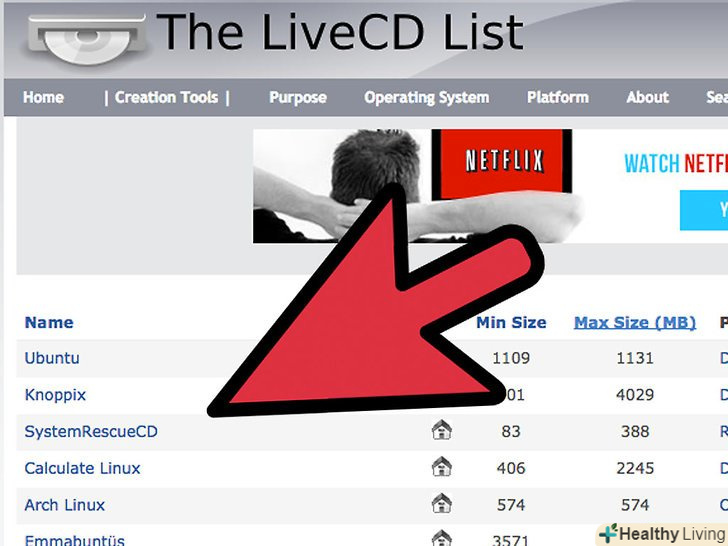Image resolution: width=728 pixels, height=546 pixels.
Task: Open Operating System menu
Action: click(426, 98)
